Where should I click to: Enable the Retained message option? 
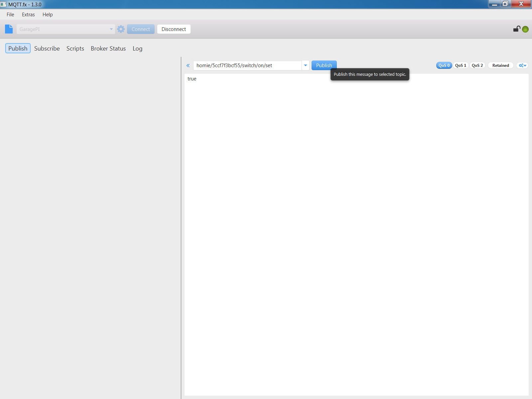500,65
